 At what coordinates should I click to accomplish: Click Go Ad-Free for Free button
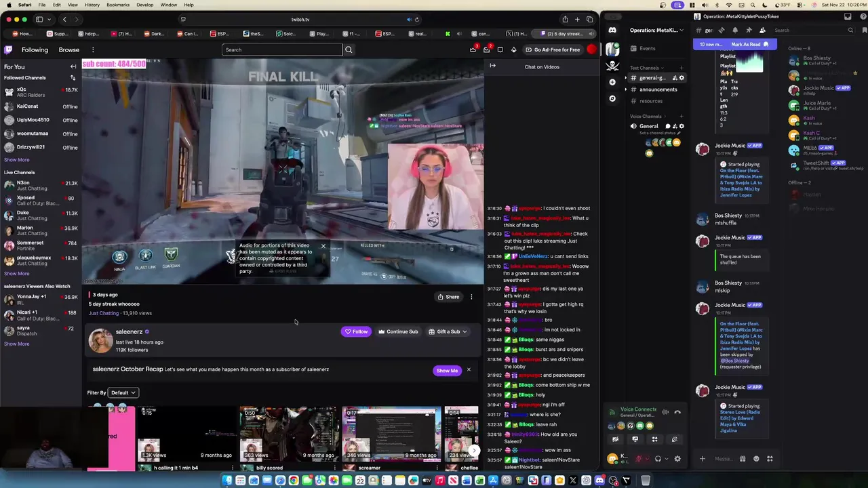point(552,49)
